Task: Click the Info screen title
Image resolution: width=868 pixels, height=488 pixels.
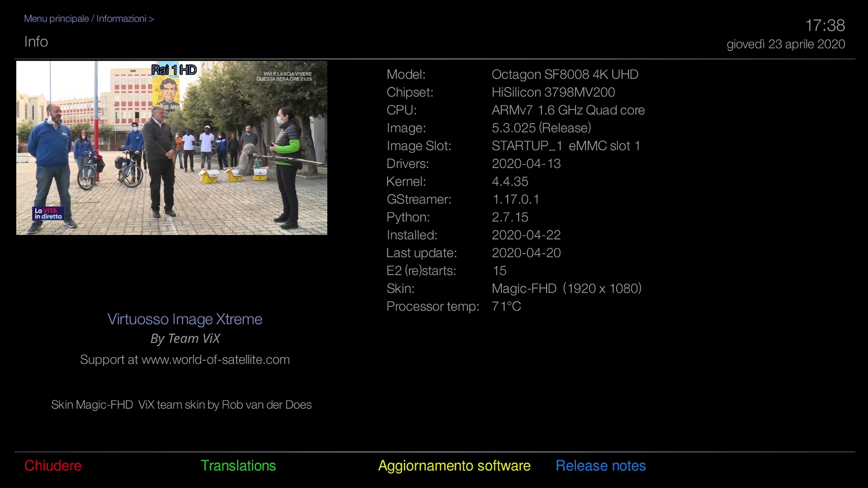Action: [x=36, y=42]
